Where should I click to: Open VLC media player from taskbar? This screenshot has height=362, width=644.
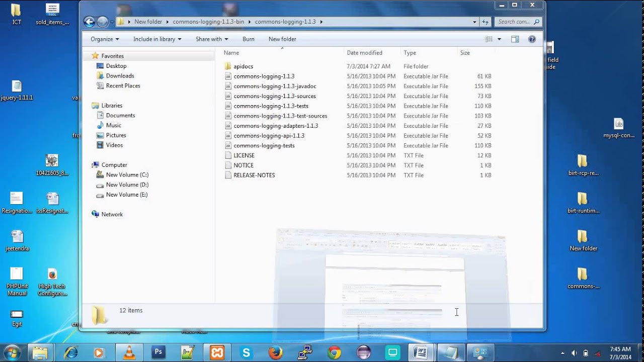129,353
